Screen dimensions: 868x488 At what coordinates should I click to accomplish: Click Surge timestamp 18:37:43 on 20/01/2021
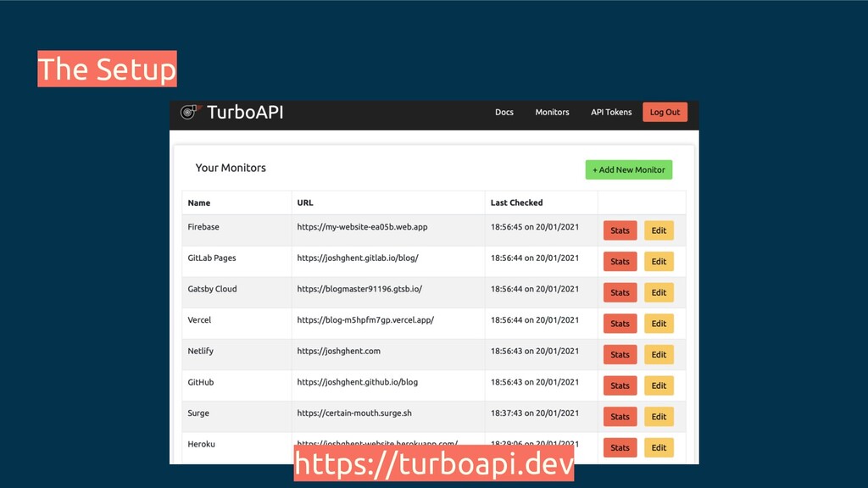(x=535, y=413)
